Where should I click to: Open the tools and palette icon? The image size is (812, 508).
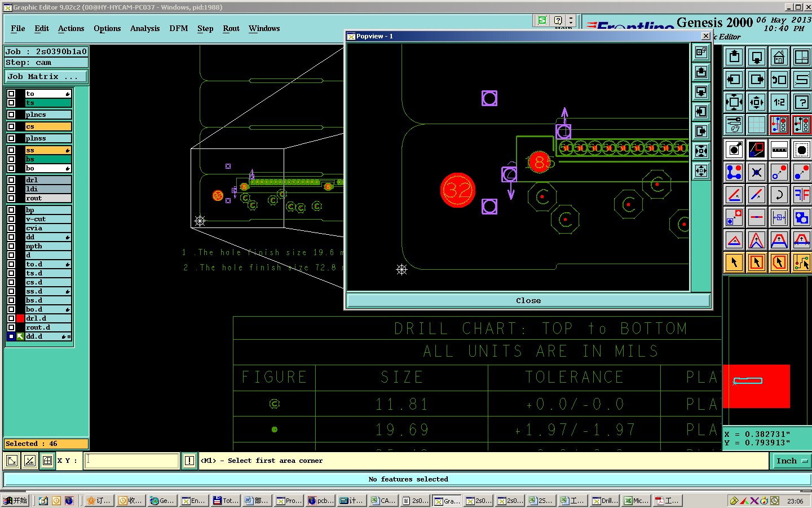734,124
